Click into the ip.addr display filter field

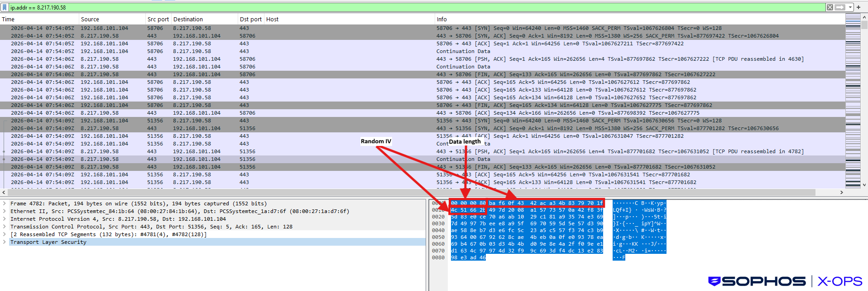[417, 7]
